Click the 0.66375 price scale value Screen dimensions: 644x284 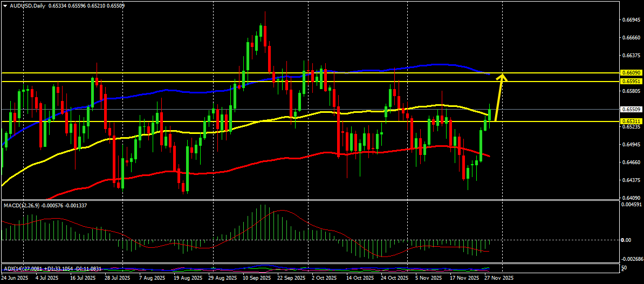631,56
